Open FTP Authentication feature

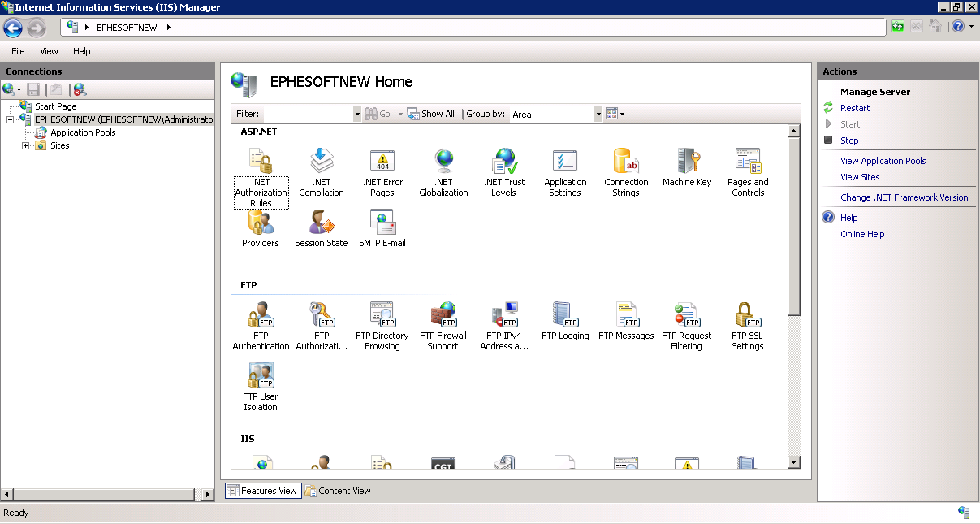pyautogui.click(x=261, y=326)
